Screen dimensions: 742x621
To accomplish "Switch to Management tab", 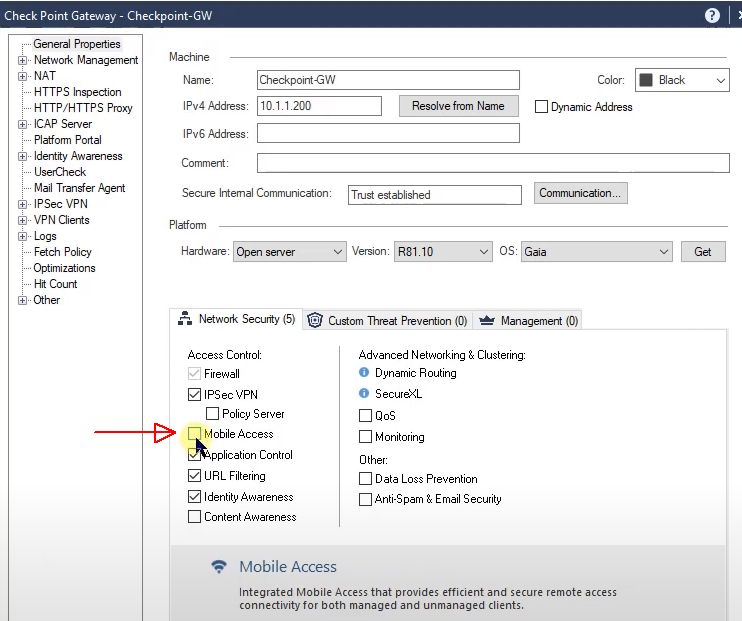I will pyautogui.click(x=528, y=320).
